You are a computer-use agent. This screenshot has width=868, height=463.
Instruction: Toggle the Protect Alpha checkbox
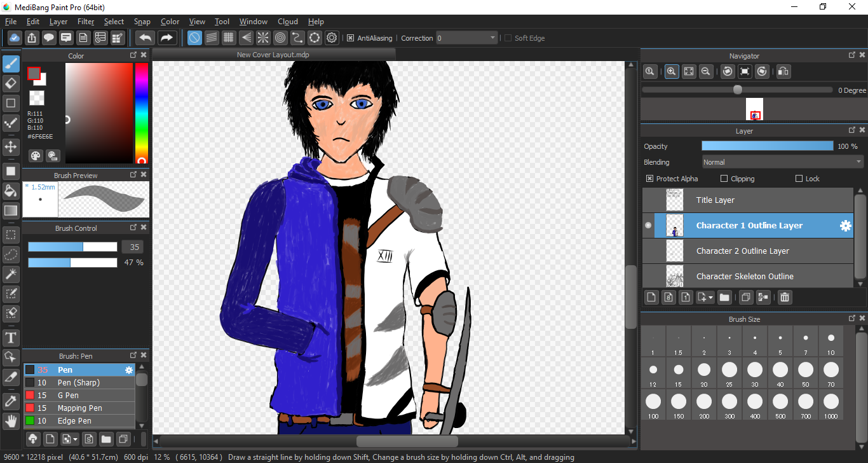click(649, 179)
